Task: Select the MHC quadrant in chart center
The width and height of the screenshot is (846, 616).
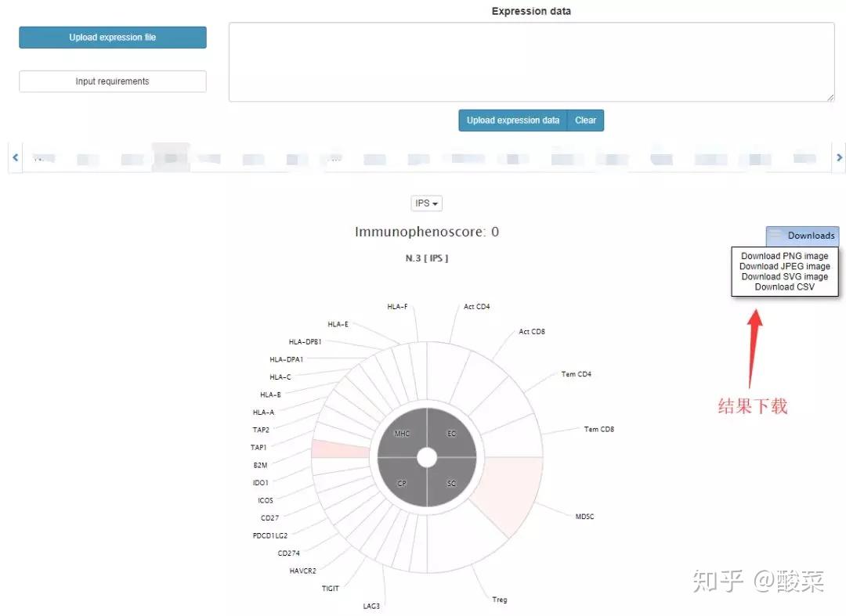Action: tap(402, 434)
